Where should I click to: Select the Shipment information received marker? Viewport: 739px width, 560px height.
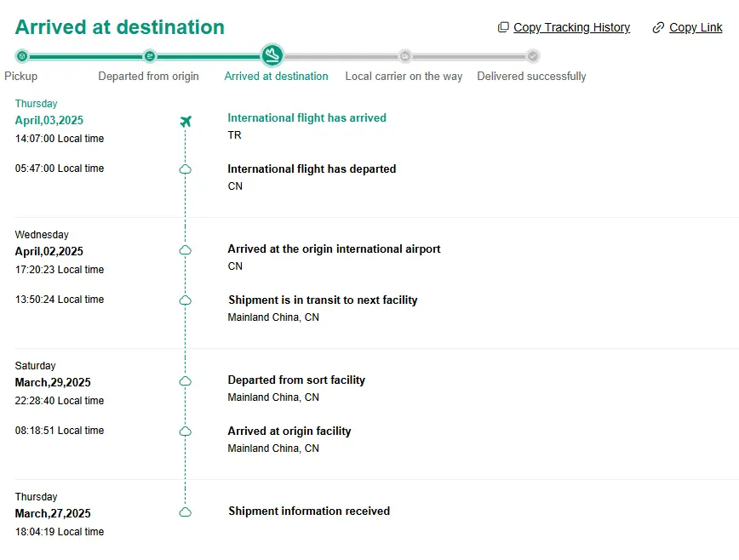point(186,512)
